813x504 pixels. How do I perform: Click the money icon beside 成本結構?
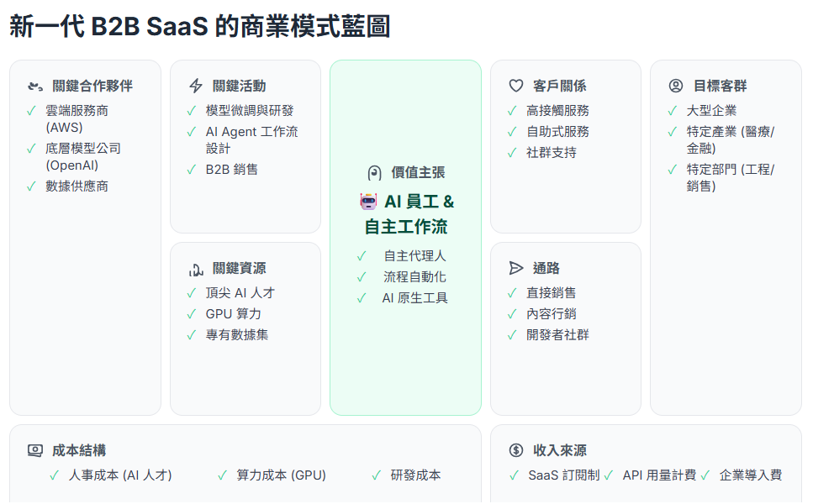(x=34, y=450)
